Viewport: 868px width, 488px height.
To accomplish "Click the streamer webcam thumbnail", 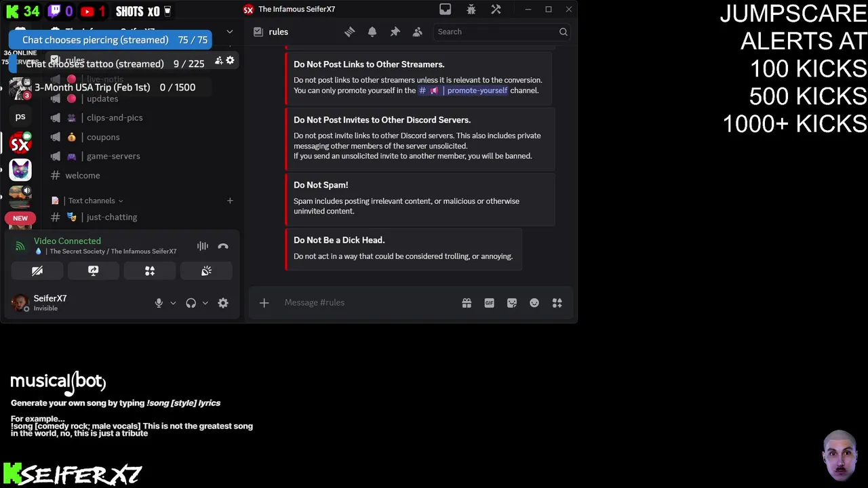I will 840,455.
